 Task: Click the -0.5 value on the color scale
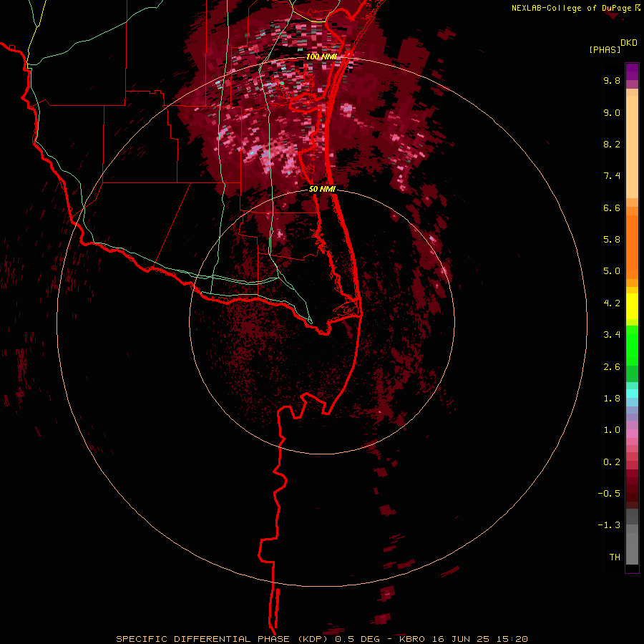point(609,494)
